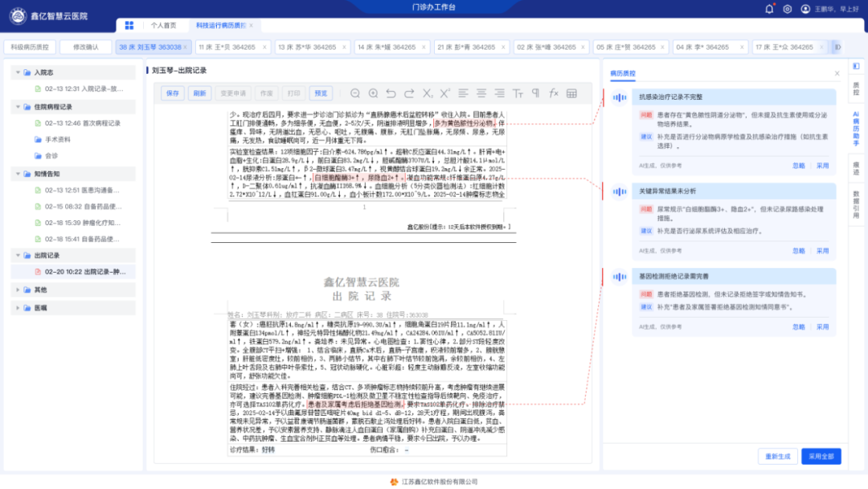This screenshot has width=868, height=489.
Task: Open the font size (Tт) tool
Action: pos(518,93)
